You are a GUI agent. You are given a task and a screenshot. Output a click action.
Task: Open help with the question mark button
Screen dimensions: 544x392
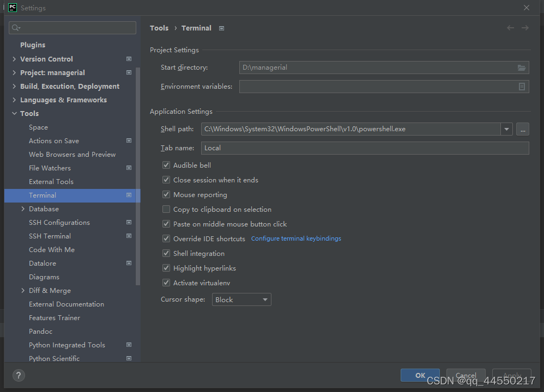19,375
